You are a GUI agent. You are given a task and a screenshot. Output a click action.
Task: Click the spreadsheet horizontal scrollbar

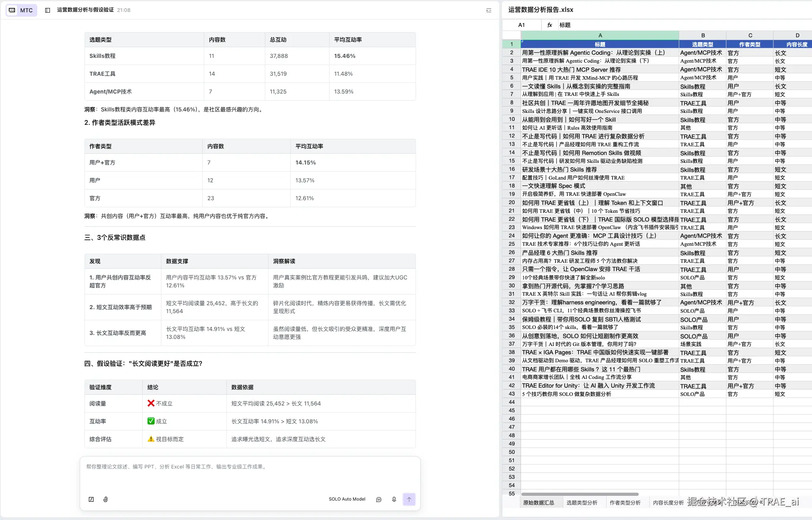(580, 494)
